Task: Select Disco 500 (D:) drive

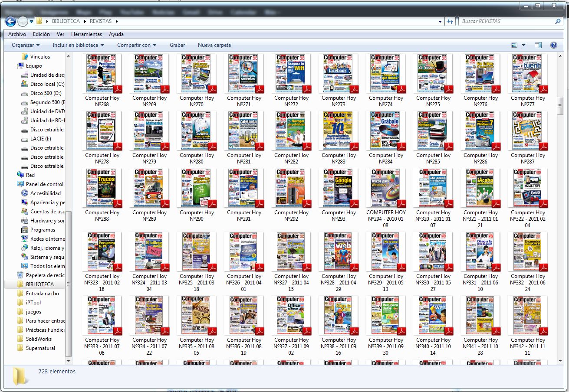Action: [x=42, y=93]
